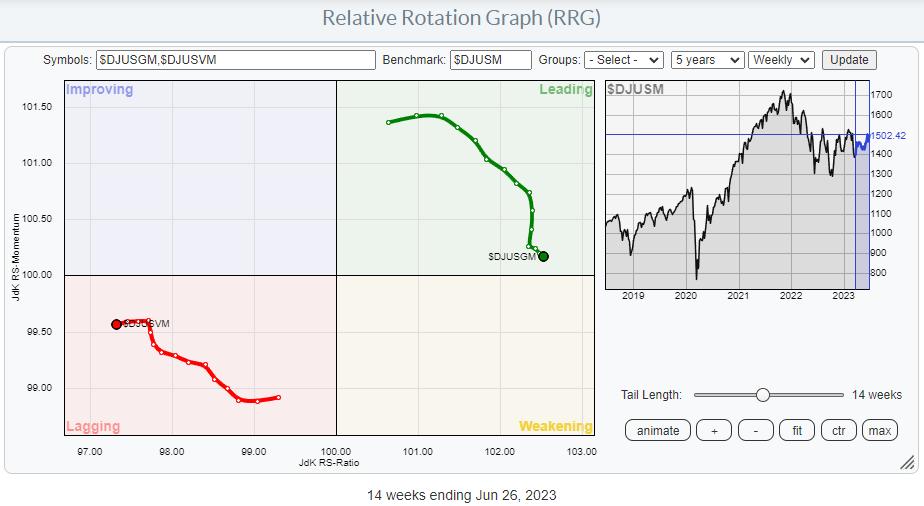This screenshot has height=506, width=924.
Task: Open the Groups select dropdown
Action: tap(624, 60)
